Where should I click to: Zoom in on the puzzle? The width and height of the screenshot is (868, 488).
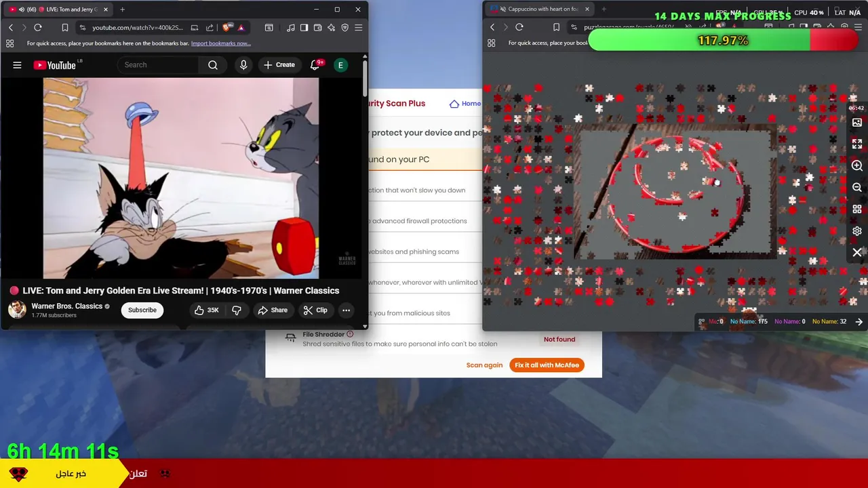[x=857, y=166]
